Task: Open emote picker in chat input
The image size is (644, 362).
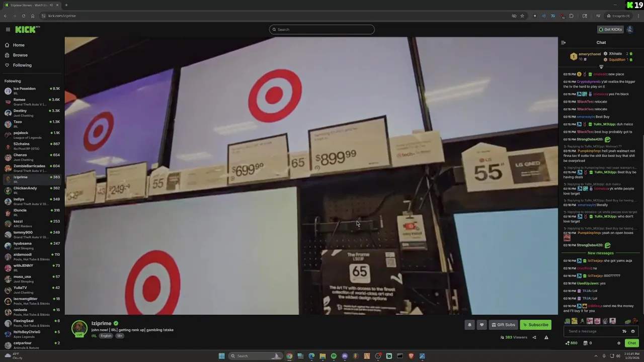Action: [633, 331]
